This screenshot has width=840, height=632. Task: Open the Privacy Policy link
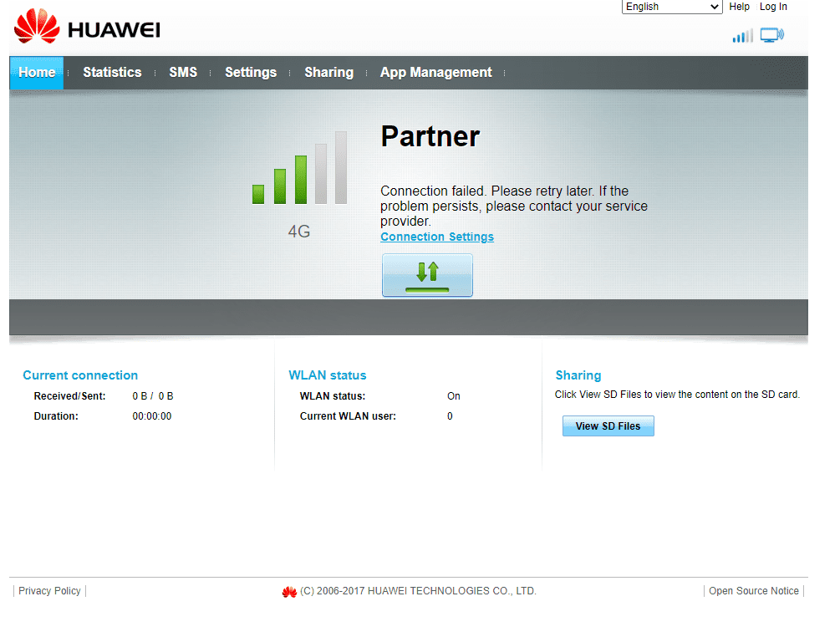(x=49, y=591)
